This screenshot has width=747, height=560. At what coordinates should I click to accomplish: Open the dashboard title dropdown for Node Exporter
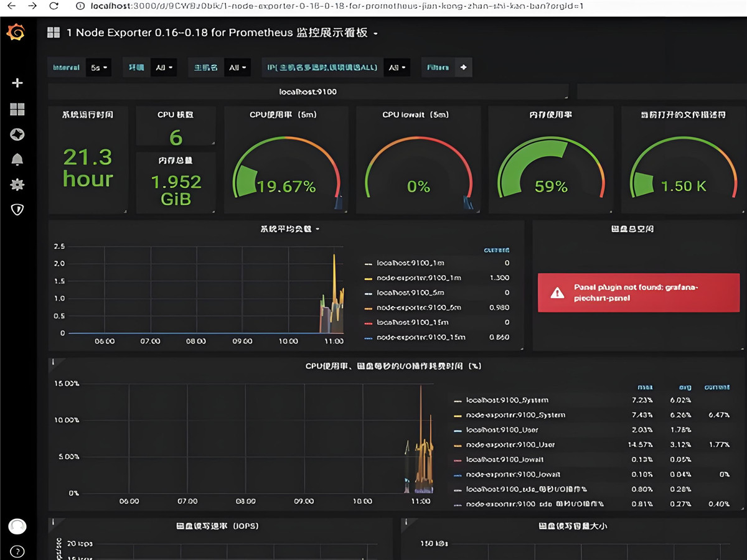click(222, 32)
